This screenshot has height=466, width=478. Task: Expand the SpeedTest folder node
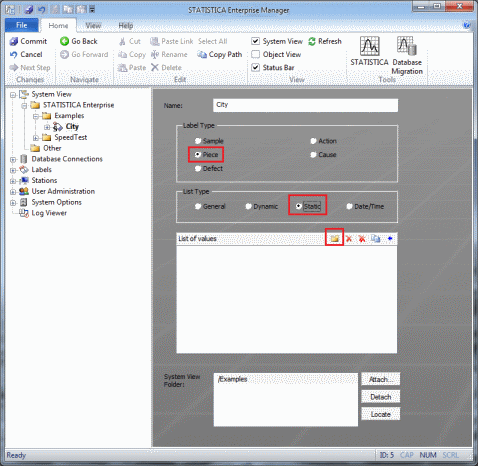[x=36, y=138]
